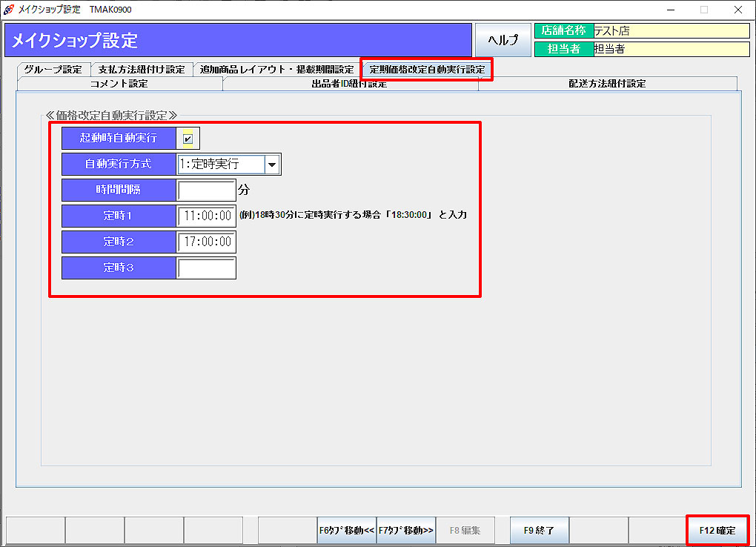Click the 定時1 time field
756x547 pixels.
pos(206,216)
